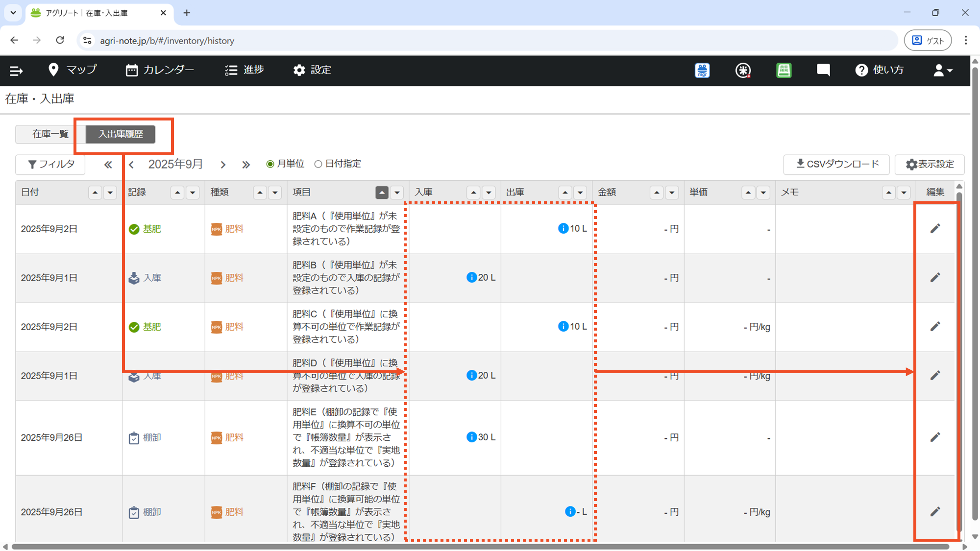Image resolution: width=980 pixels, height=551 pixels.
Task: Go to the 進捗 progress page
Action: pos(245,70)
